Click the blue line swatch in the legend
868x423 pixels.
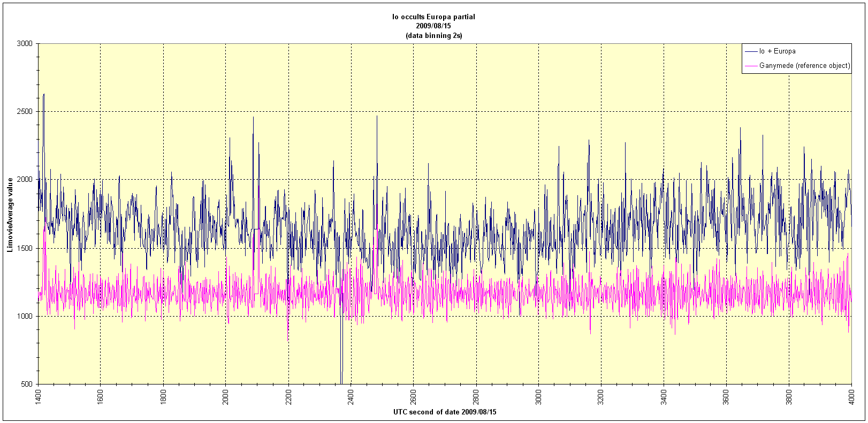pos(751,51)
